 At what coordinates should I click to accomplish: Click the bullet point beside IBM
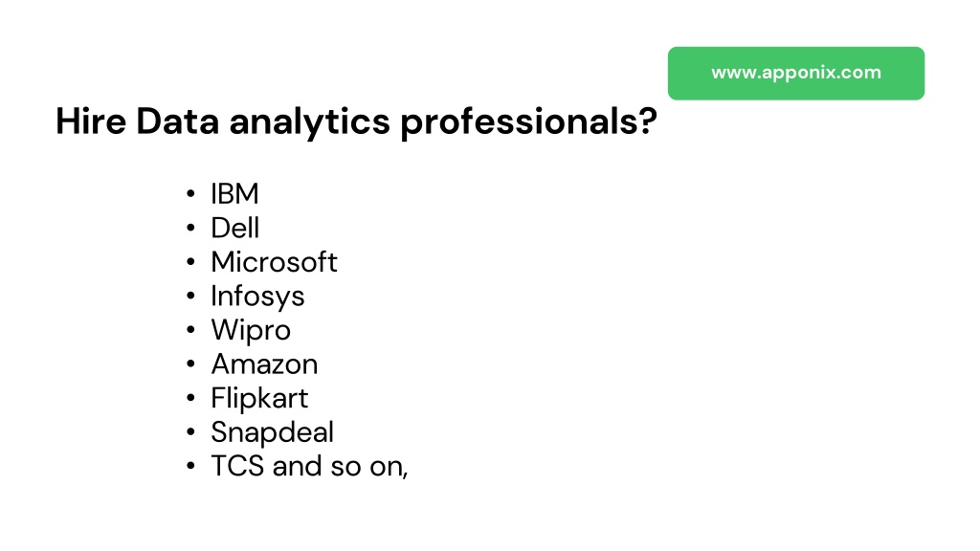coord(190,193)
